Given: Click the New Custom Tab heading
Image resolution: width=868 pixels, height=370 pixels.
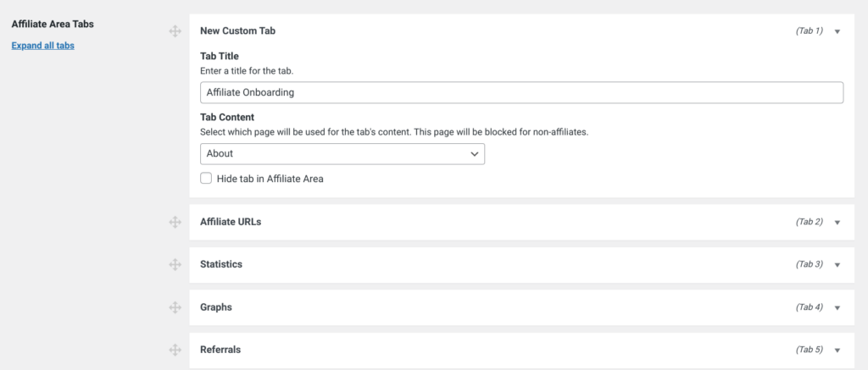Looking at the screenshot, I should tap(237, 31).
